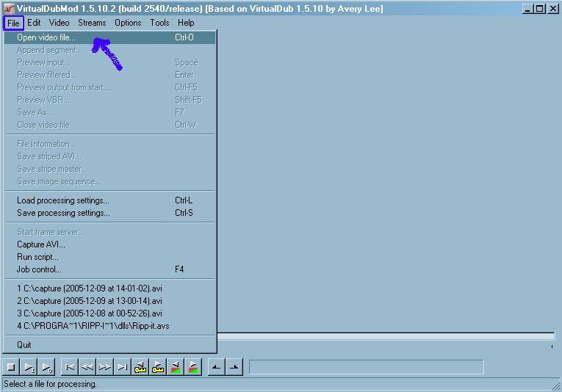
Task: Open the Help menu
Action: tap(186, 23)
